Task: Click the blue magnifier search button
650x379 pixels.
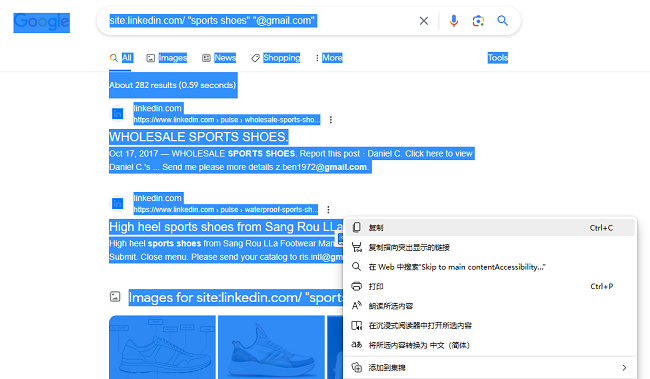Action: pyautogui.click(x=502, y=21)
